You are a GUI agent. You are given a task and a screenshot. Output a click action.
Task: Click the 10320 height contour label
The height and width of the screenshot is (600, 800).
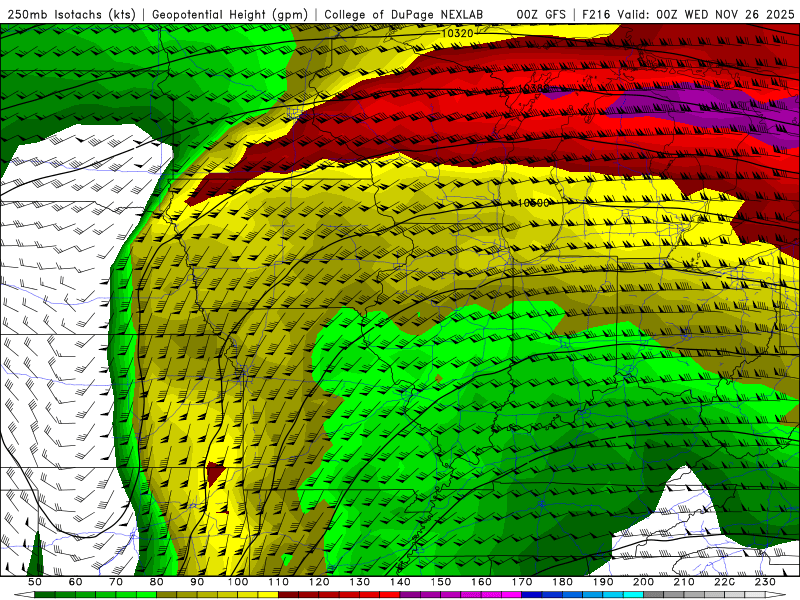coord(457,34)
